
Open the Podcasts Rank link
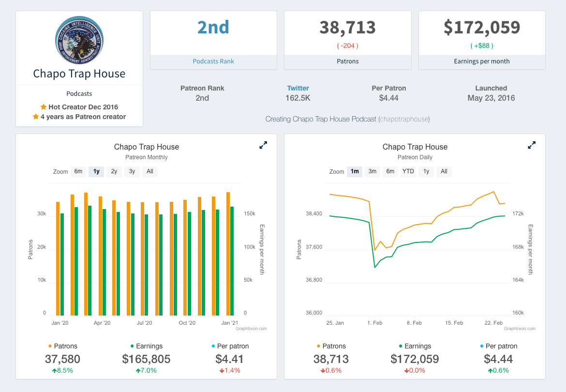pyautogui.click(x=213, y=61)
